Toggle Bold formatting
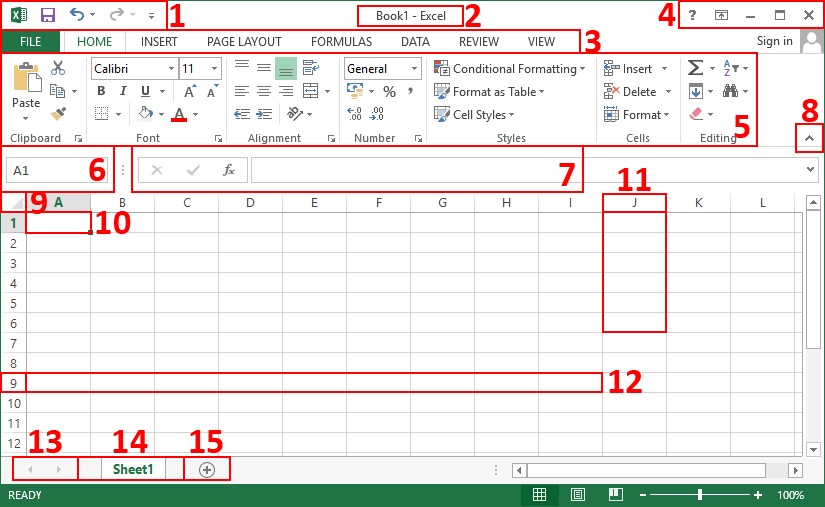This screenshot has width=825, height=507. point(101,91)
